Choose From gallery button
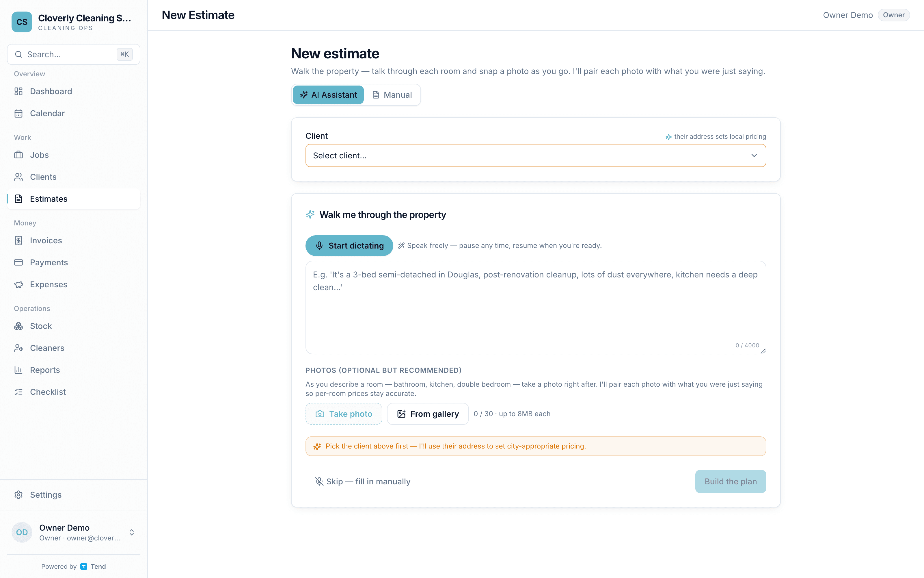This screenshot has height=578, width=924. [x=428, y=414]
